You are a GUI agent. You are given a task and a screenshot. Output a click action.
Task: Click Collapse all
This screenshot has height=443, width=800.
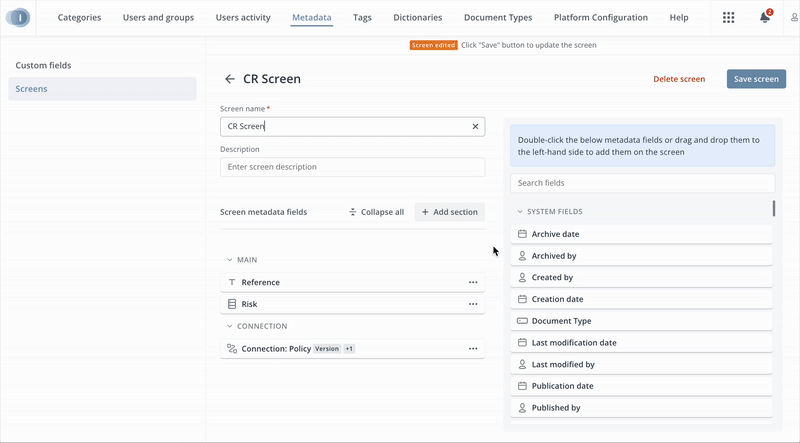pos(376,212)
